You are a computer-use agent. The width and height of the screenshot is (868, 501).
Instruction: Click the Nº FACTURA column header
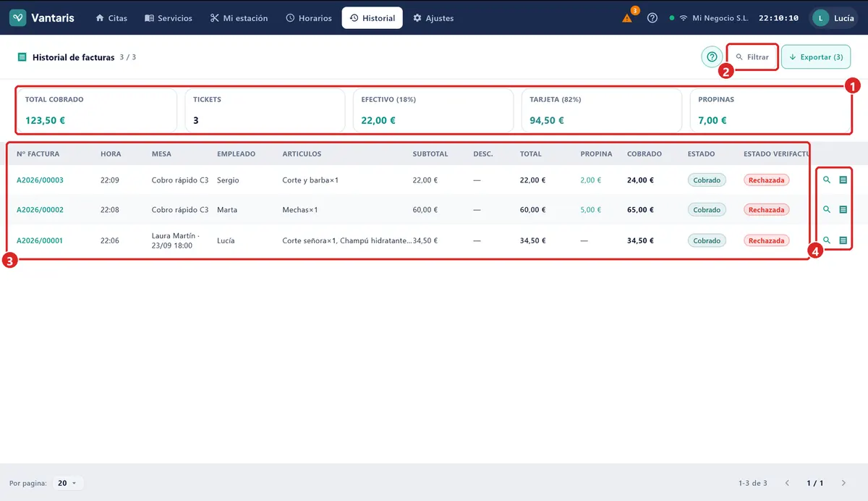pyautogui.click(x=38, y=154)
